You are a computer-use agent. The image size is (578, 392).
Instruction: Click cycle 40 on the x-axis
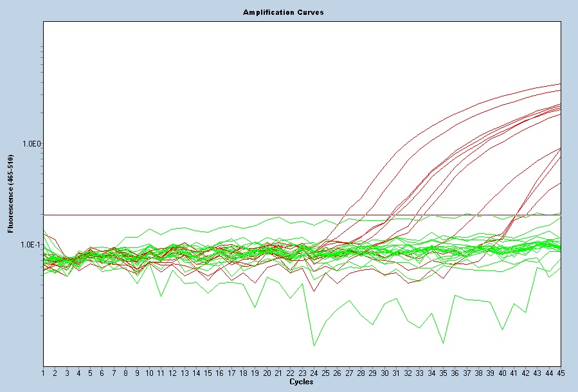click(502, 373)
